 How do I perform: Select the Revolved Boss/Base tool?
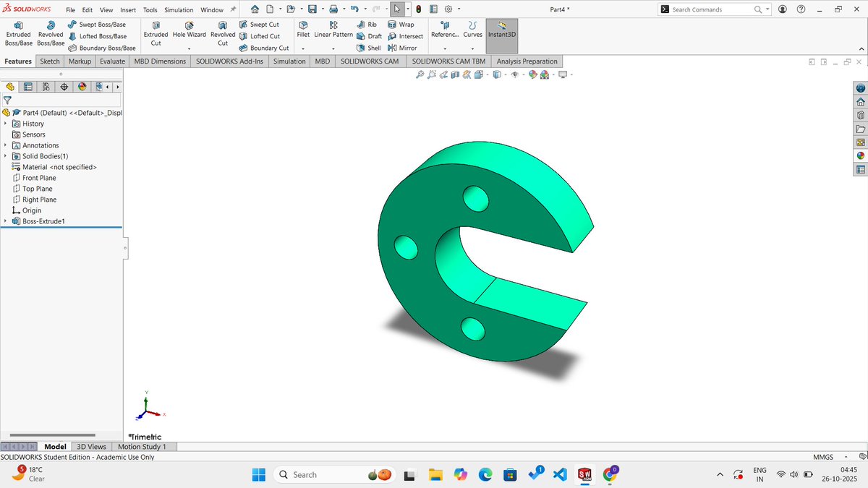51,35
